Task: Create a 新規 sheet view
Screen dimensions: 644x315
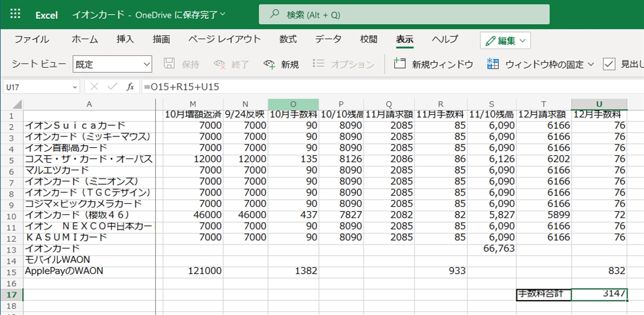Action: 281,64
